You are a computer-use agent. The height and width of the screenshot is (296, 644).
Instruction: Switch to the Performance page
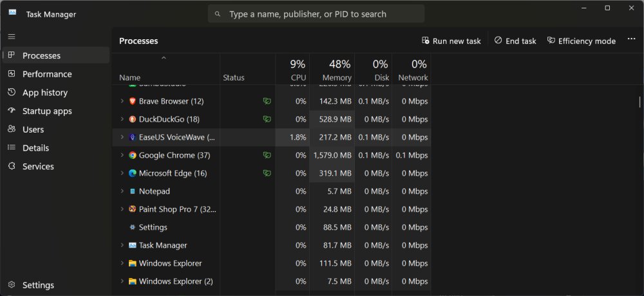click(x=47, y=74)
